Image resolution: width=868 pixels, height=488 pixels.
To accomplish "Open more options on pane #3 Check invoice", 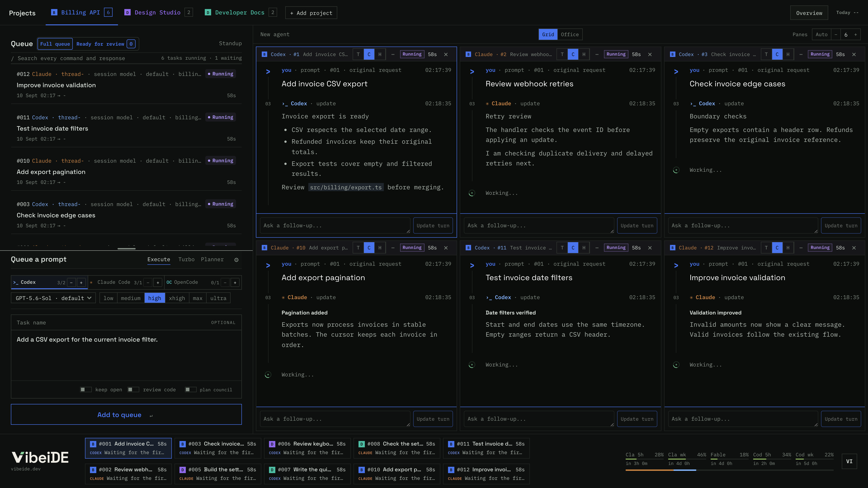I will click(801, 54).
